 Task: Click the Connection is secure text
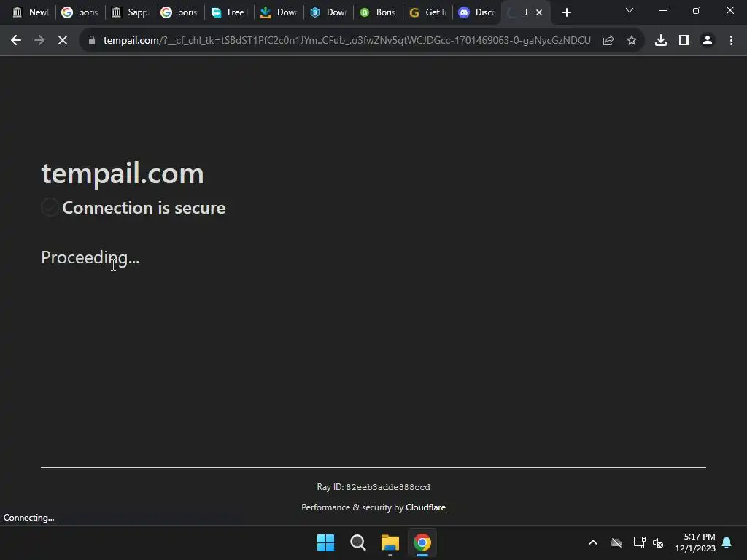[x=144, y=208]
